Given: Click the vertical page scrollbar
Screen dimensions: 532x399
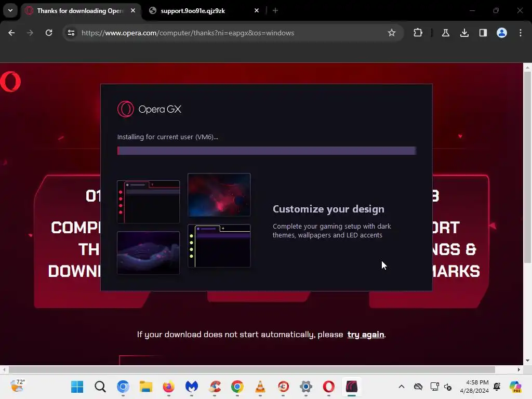Looking at the screenshot, I should (527, 167).
